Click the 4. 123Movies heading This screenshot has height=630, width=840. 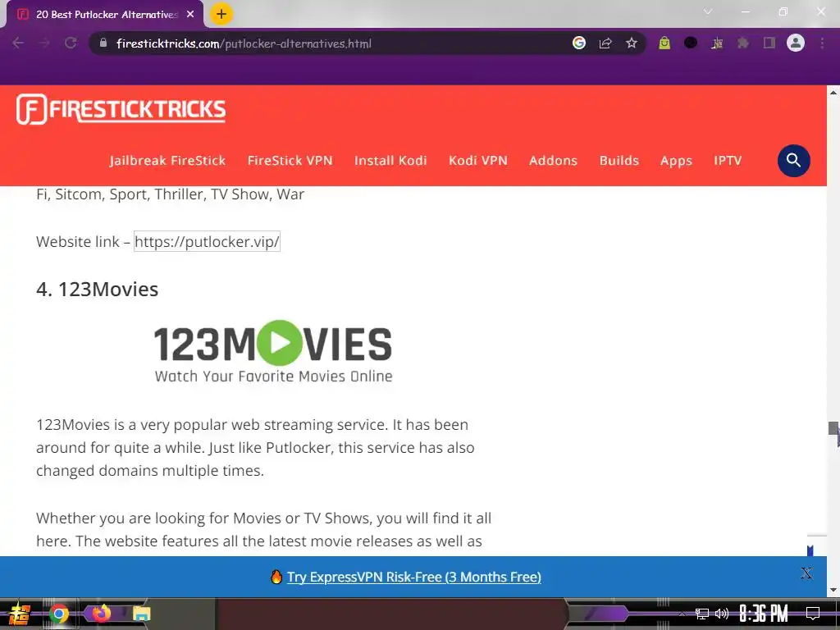tap(97, 290)
